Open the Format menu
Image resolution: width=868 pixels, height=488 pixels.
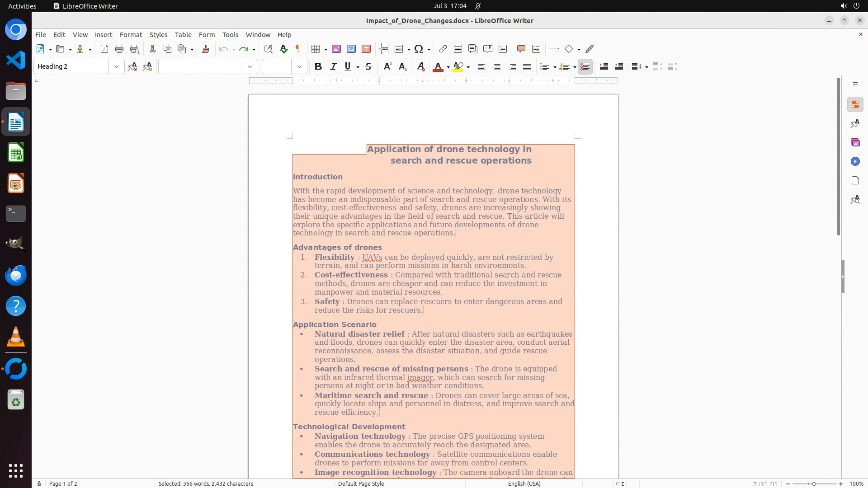[x=131, y=35]
